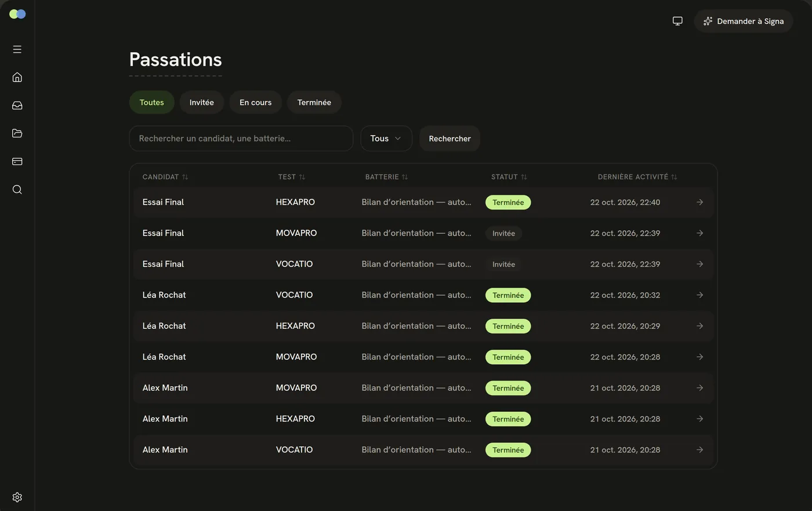This screenshot has height=511, width=812.
Task: Click Terminée badge in Essai Final HEXAPRO row
Action: [508, 202]
